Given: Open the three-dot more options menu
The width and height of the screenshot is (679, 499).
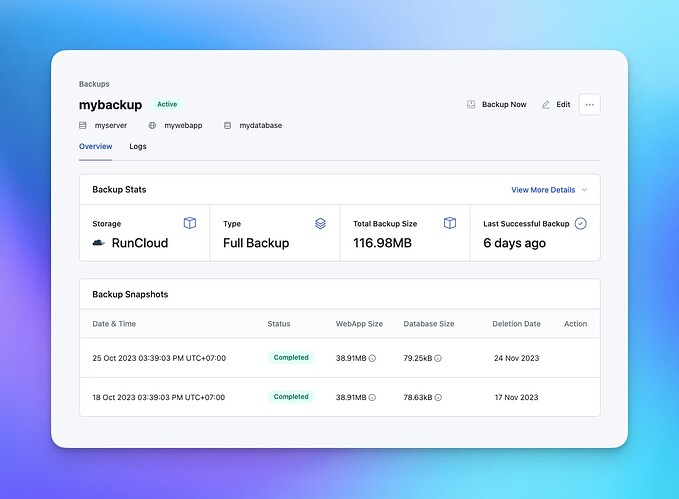Looking at the screenshot, I should tap(589, 104).
